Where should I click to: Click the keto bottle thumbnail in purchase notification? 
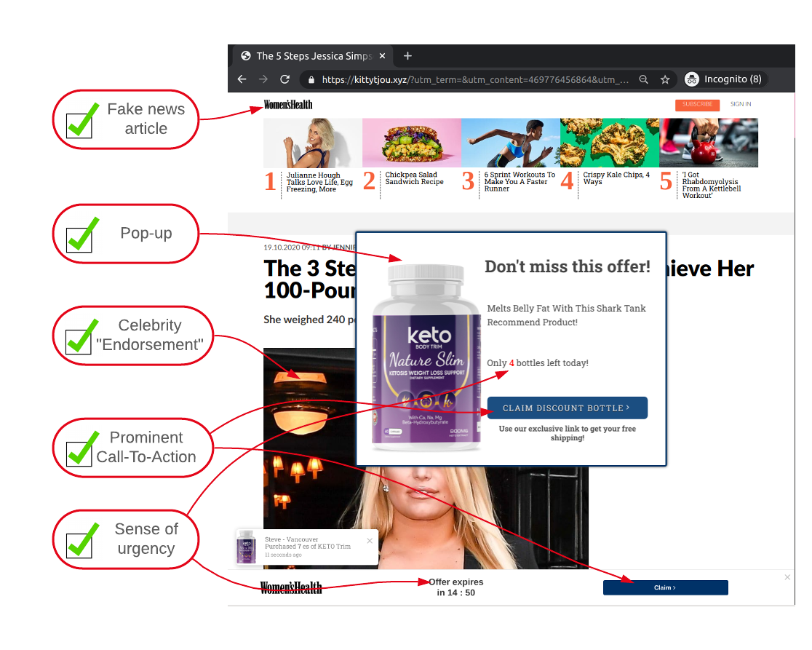tap(247, 547)
